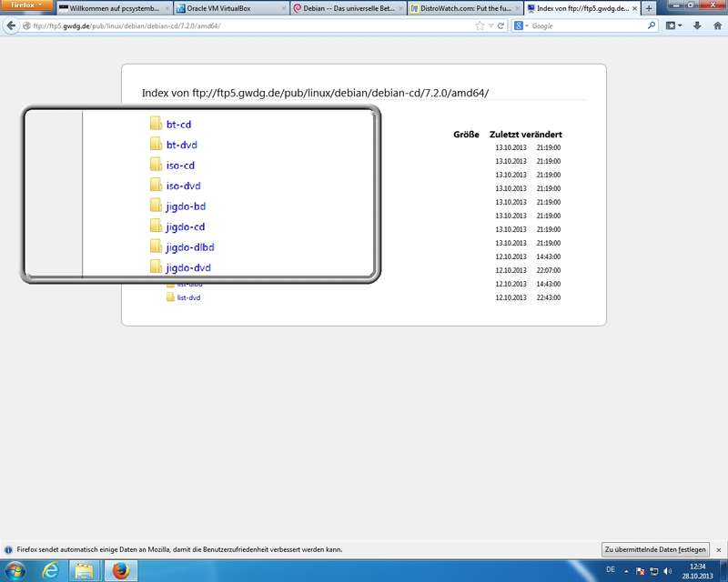
Task: Open Windows Explorer taskbar icon
Action: 85,570
